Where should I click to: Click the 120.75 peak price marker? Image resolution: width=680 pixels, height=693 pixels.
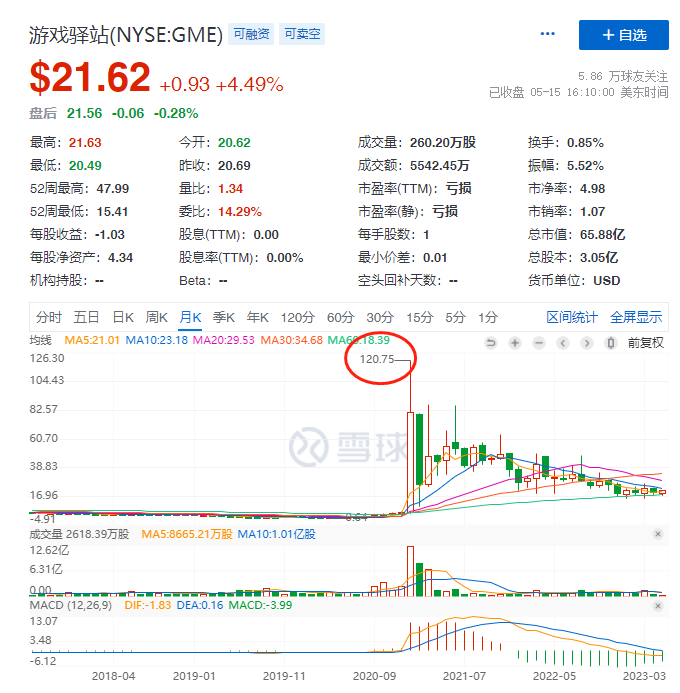point(376,359)
